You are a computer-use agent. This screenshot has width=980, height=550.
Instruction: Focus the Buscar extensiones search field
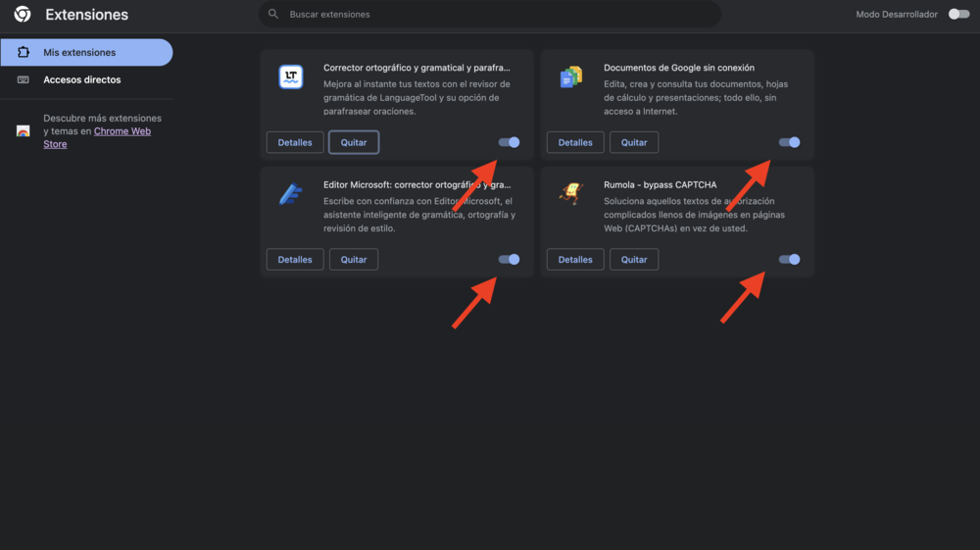pos(490,15)
